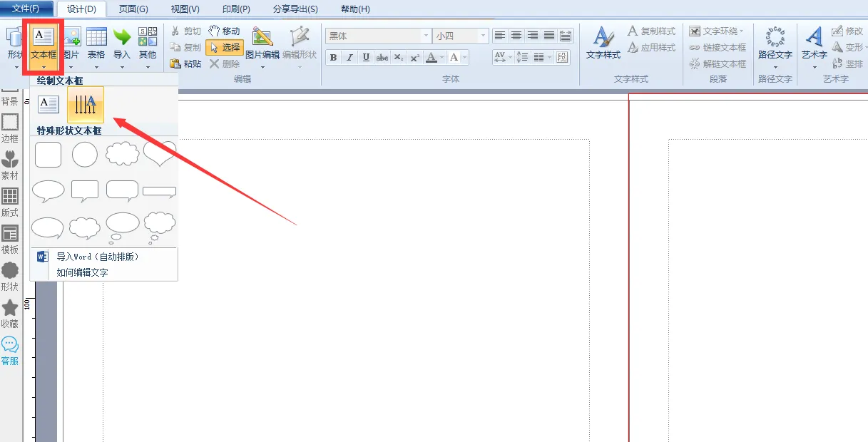This screenshot has width=868, height=442.
Task: Toggle italic text formatting
Action: tap(349, 58)
